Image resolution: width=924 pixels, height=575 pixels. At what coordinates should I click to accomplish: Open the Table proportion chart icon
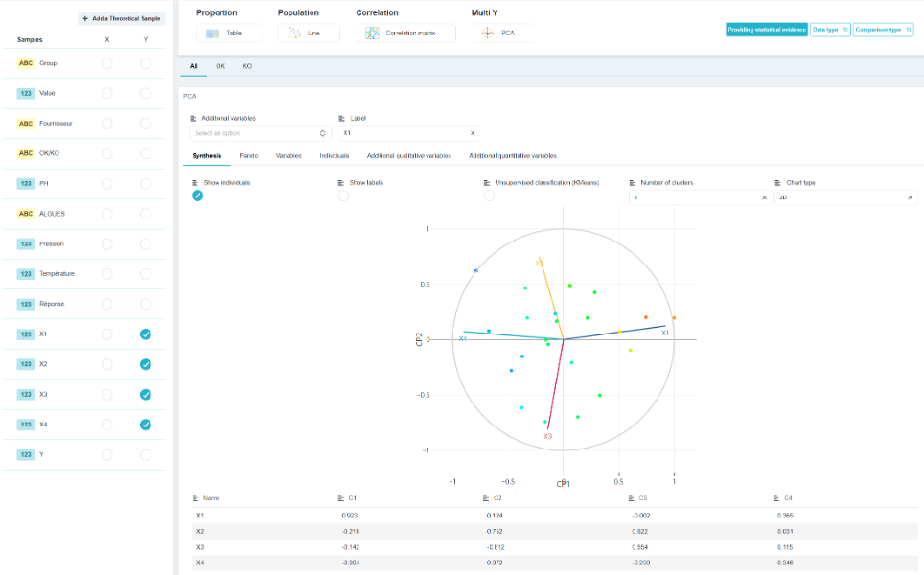tap(213, 34)
